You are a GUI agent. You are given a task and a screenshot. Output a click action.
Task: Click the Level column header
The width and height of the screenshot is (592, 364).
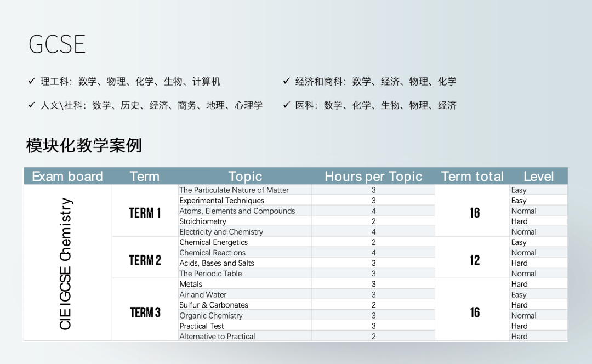538,177
